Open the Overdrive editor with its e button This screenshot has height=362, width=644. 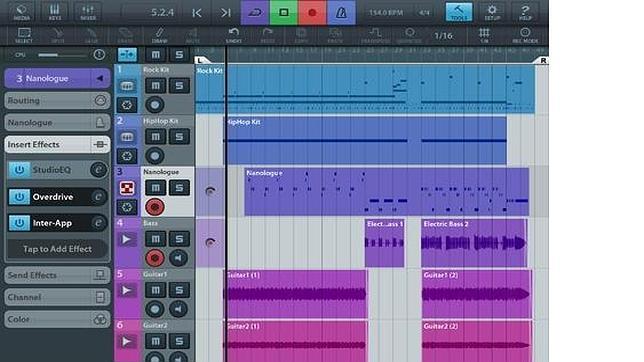(98, 197)
